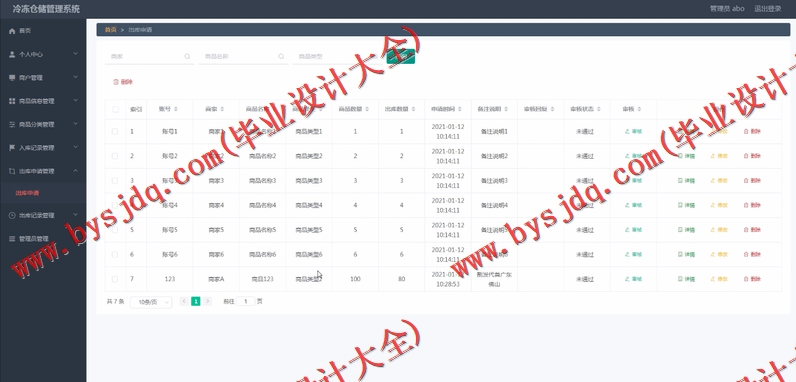796x382 pixels.
Task: Click 删除 in row 账号1
Action: point(752,132)
